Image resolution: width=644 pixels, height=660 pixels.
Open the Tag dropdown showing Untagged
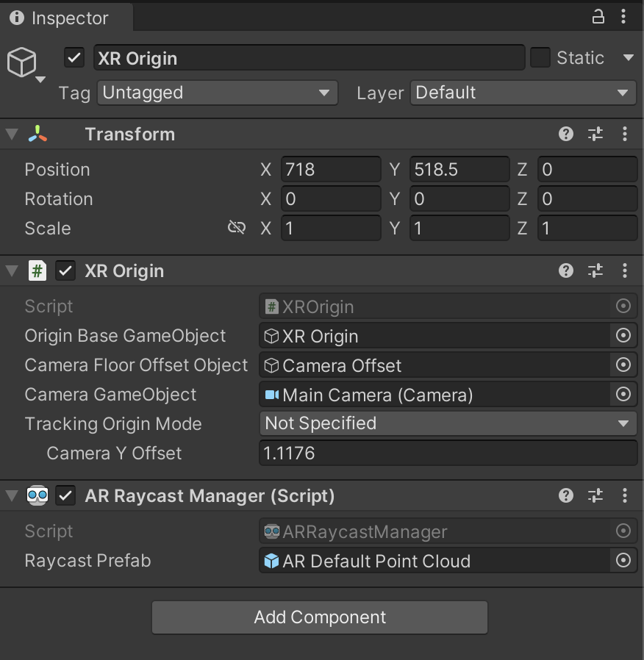coord(217,93)
